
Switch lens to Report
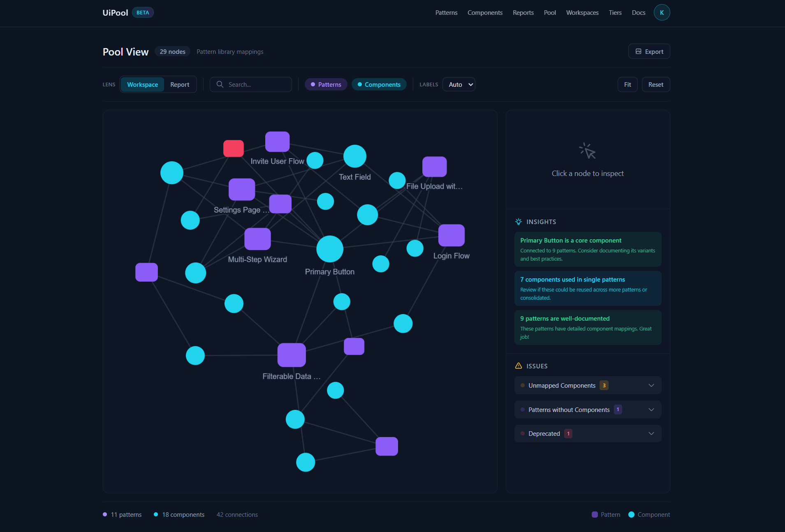(180, 84)
